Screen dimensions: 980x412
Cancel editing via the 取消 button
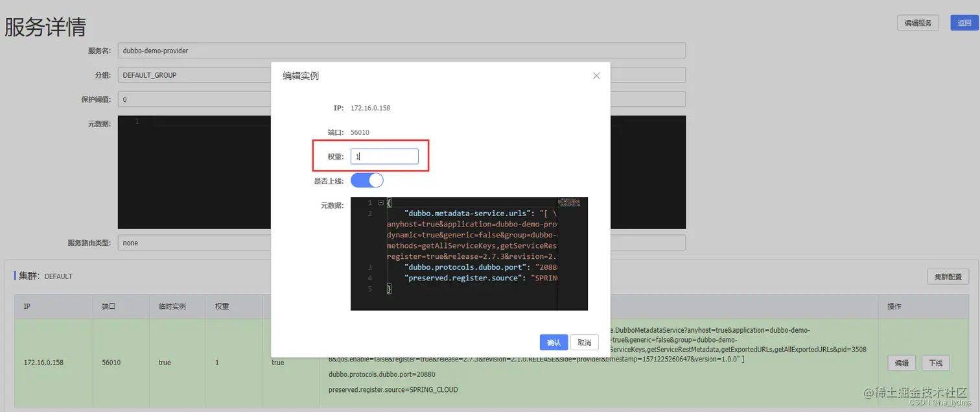click(584, 342)
